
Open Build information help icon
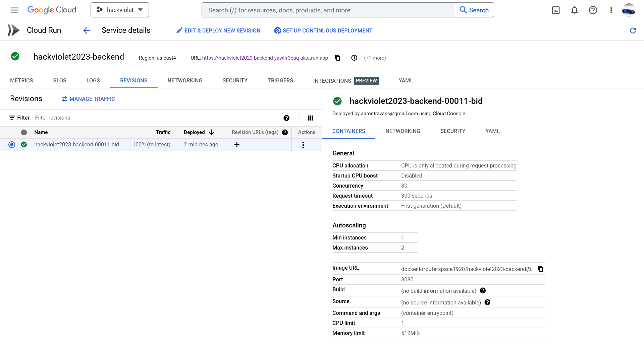[483, 291]
